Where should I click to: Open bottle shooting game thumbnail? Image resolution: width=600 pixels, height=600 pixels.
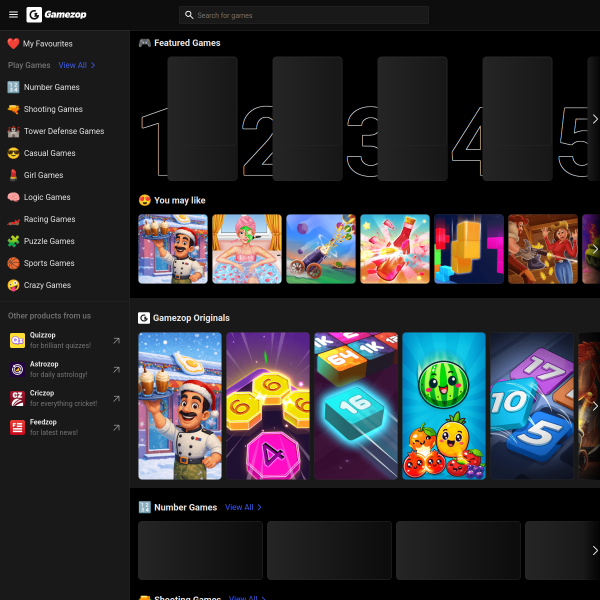point(395,249)
